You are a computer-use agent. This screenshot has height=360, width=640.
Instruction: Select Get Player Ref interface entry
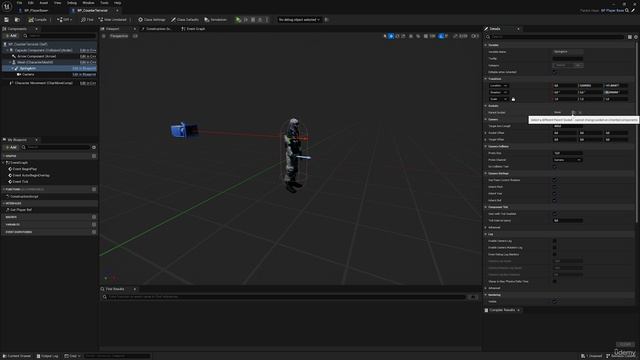20,210
